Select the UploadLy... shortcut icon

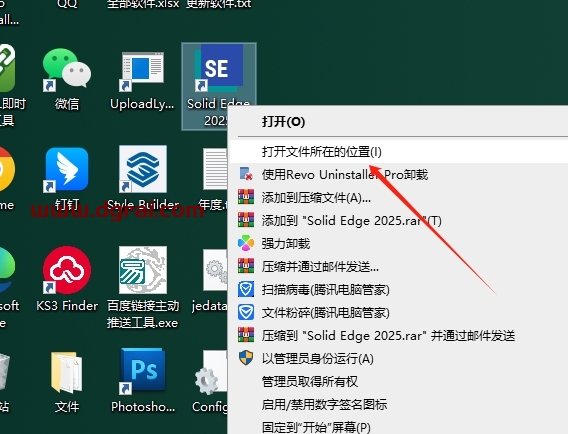click(142, 71)
